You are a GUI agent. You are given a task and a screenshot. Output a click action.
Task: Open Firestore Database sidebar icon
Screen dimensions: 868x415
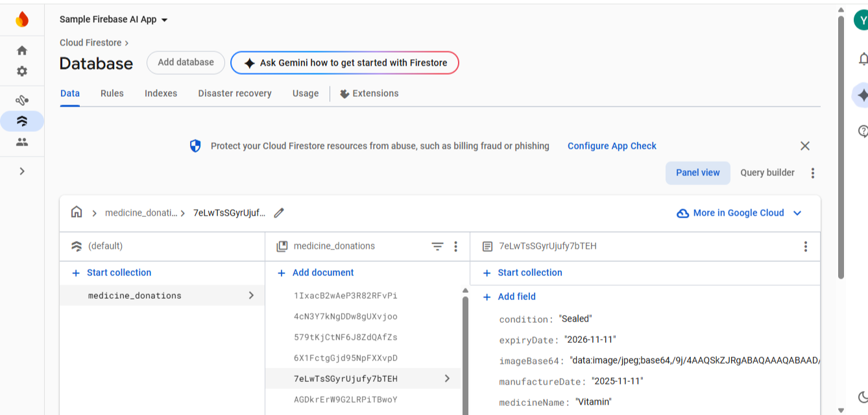tap(22, 121)
